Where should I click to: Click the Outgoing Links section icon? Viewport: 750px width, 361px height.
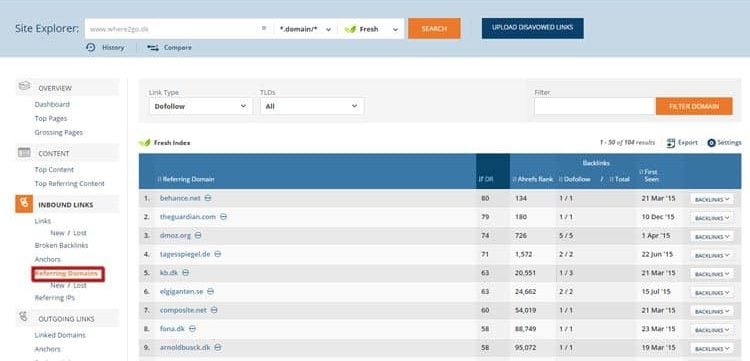coord(24,317)
